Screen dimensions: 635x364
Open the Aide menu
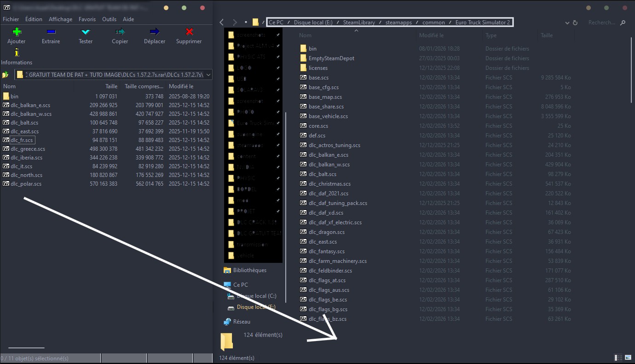128,19
